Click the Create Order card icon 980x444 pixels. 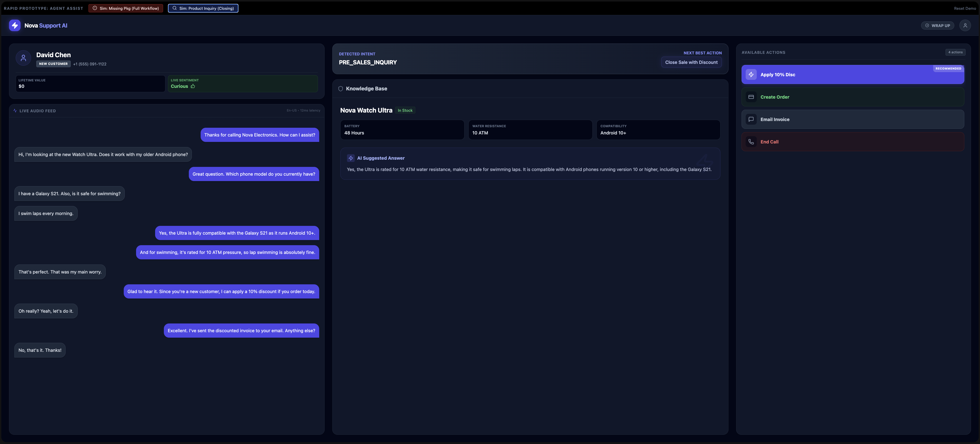pyautogui.click(x=751, y=97)
